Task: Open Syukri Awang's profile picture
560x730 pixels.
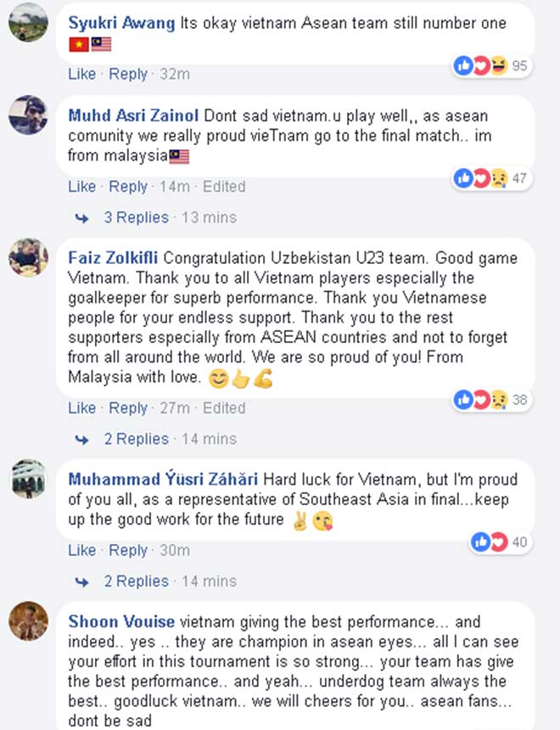Action: click(x=28, y=22)
